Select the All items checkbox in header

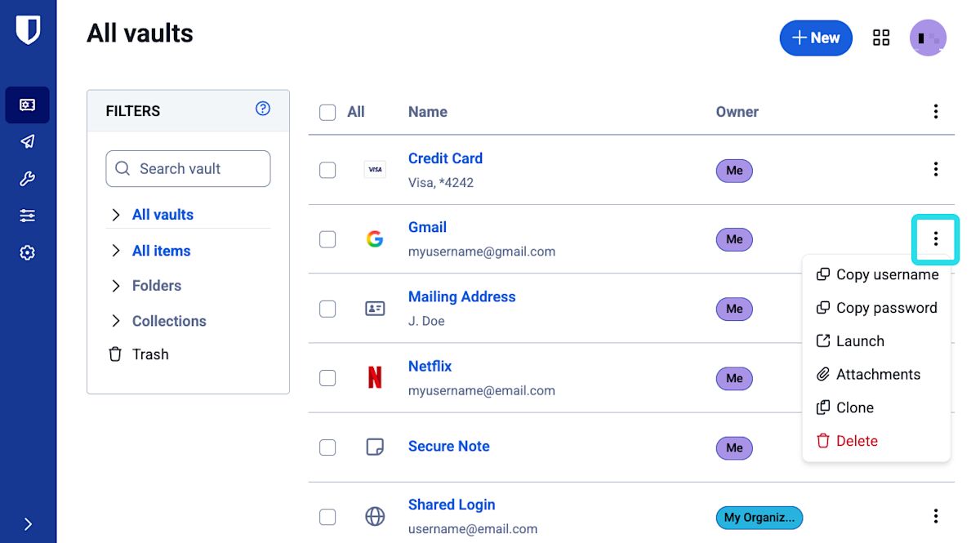tap(327, 113)
